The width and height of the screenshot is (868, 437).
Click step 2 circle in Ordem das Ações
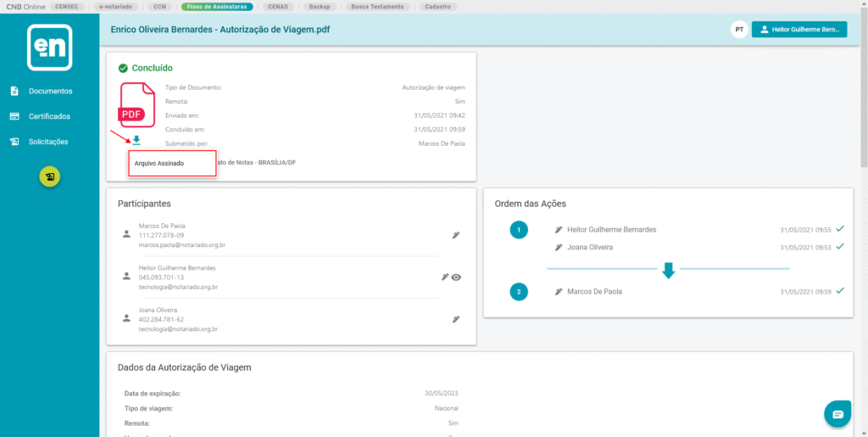tap(520, 291)
